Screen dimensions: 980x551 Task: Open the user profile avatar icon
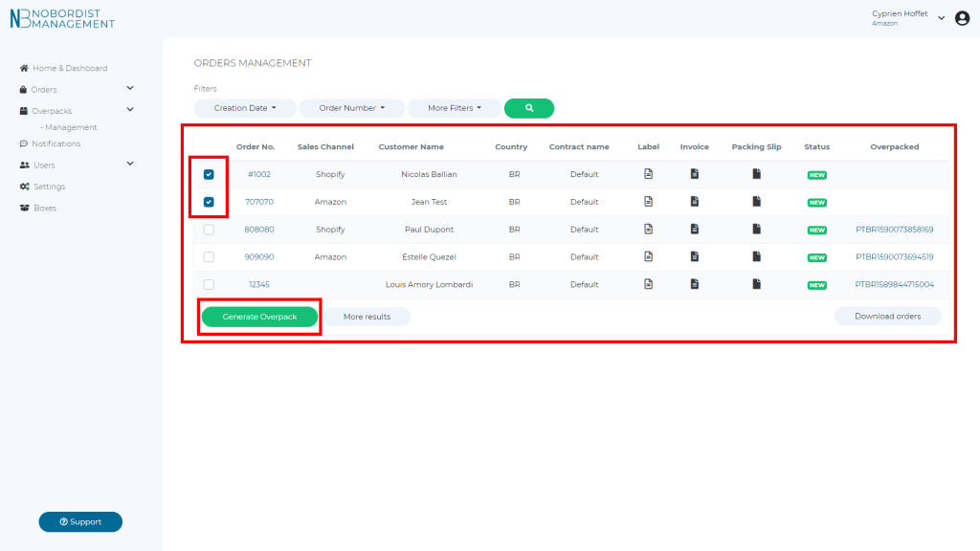[x=962, y=18]
